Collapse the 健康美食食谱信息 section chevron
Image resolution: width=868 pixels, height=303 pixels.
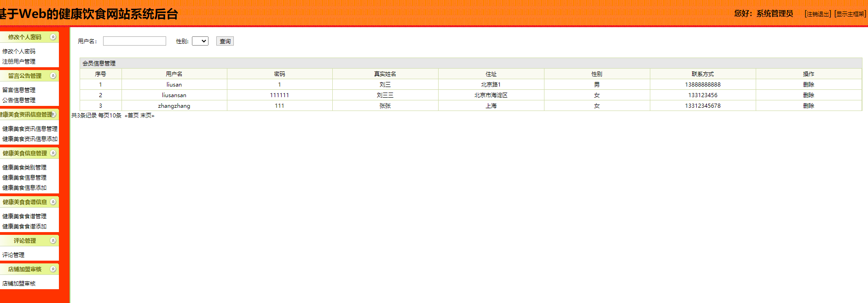click(x=53, y=202)
